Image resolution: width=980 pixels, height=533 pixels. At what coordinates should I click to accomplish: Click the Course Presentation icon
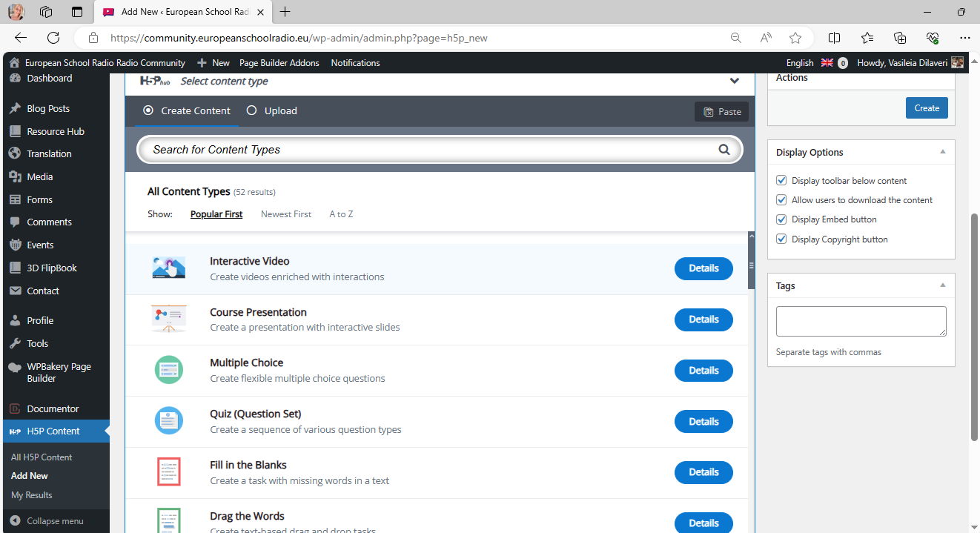point(168,319)
